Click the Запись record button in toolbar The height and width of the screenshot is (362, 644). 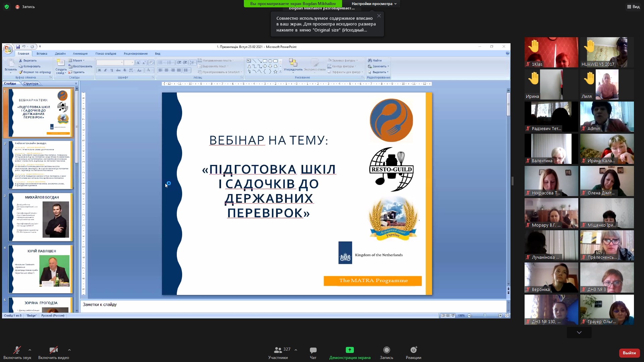(x=386, y=353)
